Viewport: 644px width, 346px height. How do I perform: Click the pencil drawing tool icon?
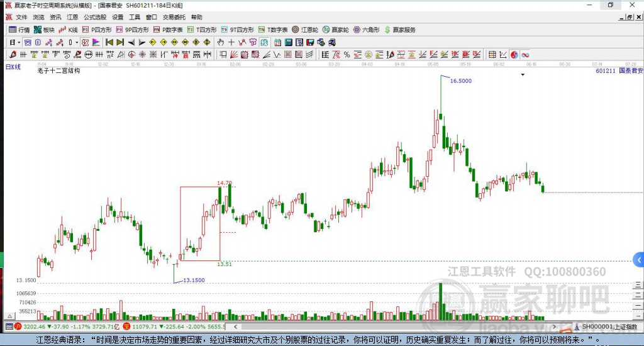(13, 54)
